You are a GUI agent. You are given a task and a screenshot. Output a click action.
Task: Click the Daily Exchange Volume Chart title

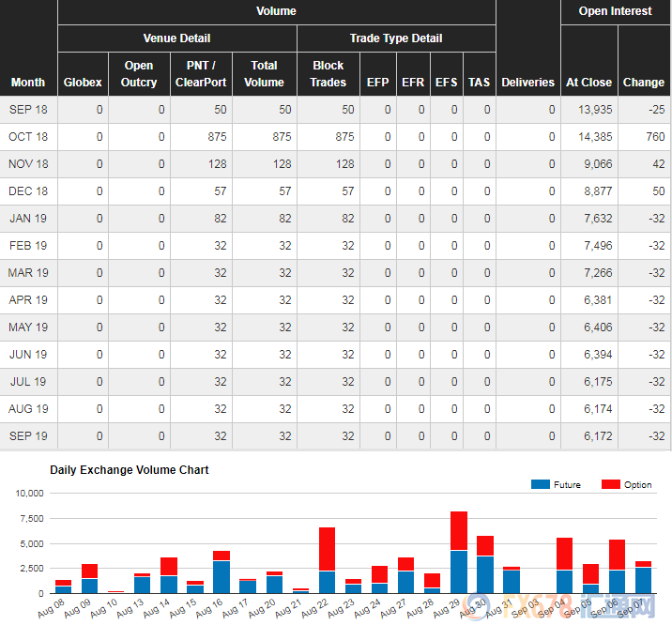pos(129,470)
